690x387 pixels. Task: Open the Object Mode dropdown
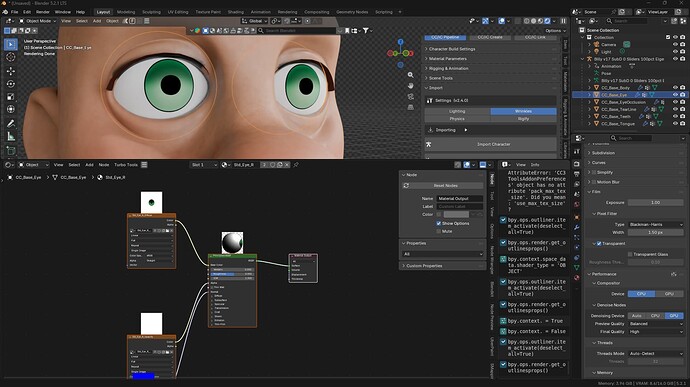[x=37, y=21]
